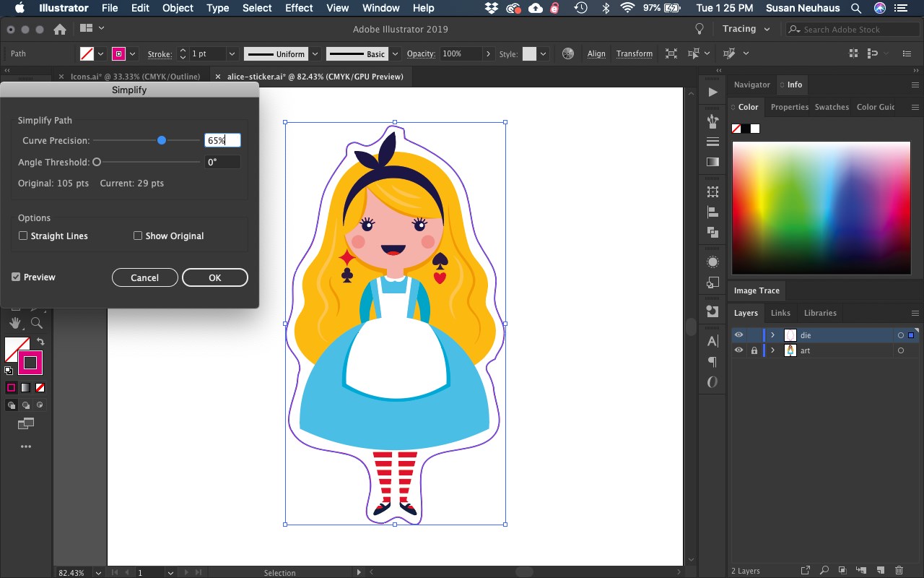Enable the Show Original checkbox

(138, 236)
